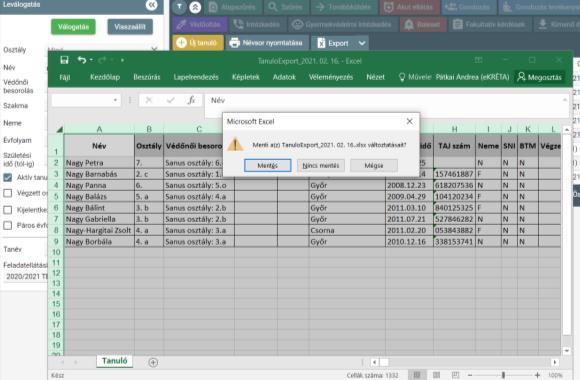
Task: Click the purple Védőoltás toolbar button
Action: [x=199, y=25]
